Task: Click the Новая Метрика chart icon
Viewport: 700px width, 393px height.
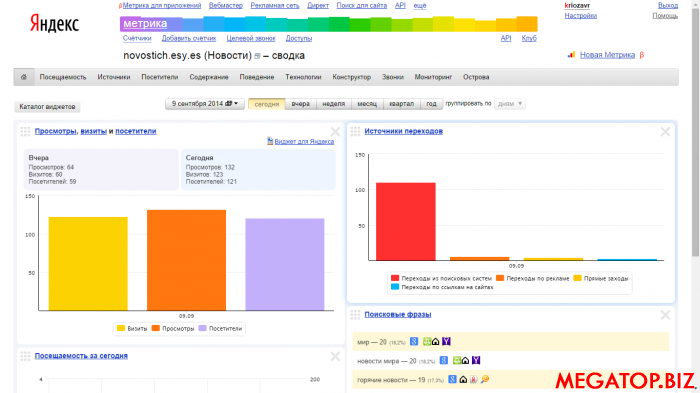Action: [x=571, y=55]
